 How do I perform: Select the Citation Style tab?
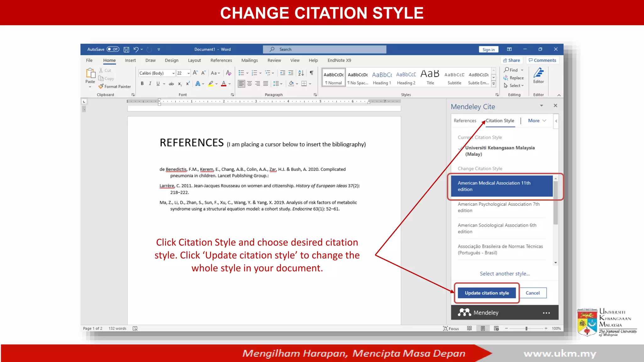click(x=500, y=121)
